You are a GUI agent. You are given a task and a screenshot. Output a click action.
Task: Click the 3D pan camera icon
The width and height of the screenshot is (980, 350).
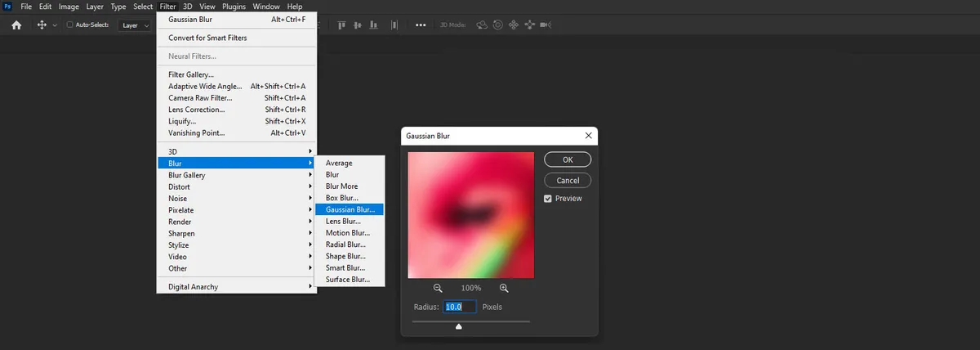point(514,25)
